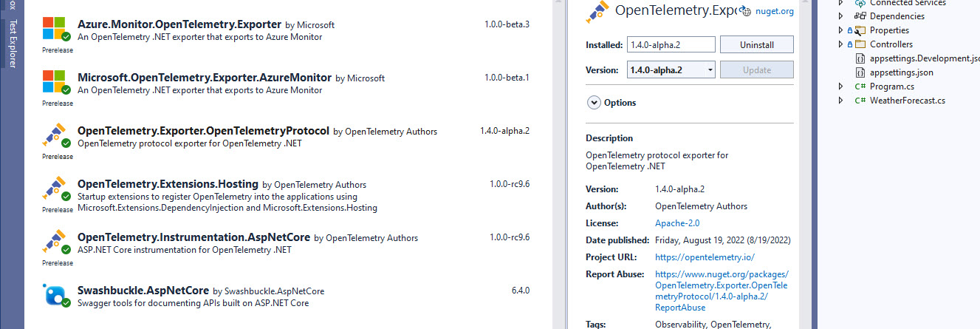The height and width of the screenshot is (329, 980).
Task: Click the Microsoft.OpenTelemetry.Exporter.AzureMonitor package icon
Action: (x=55, y=82)
